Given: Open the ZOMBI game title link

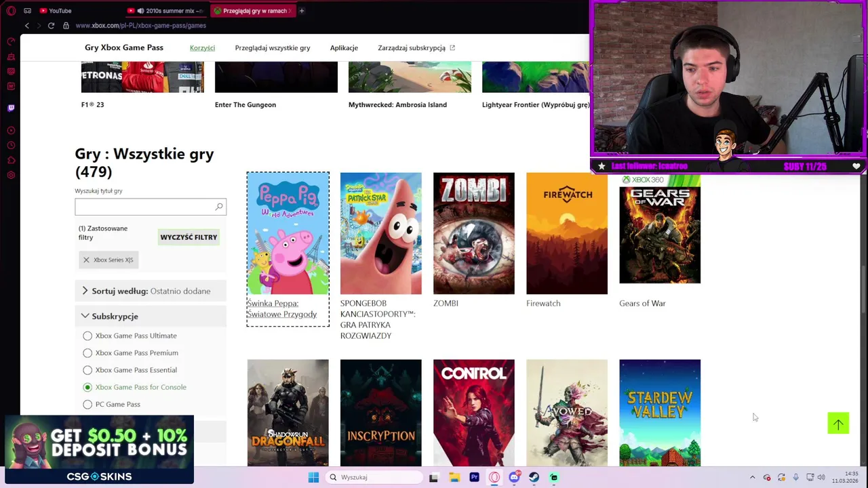Looking at the screenshot, I should click(x=446, y=304).
